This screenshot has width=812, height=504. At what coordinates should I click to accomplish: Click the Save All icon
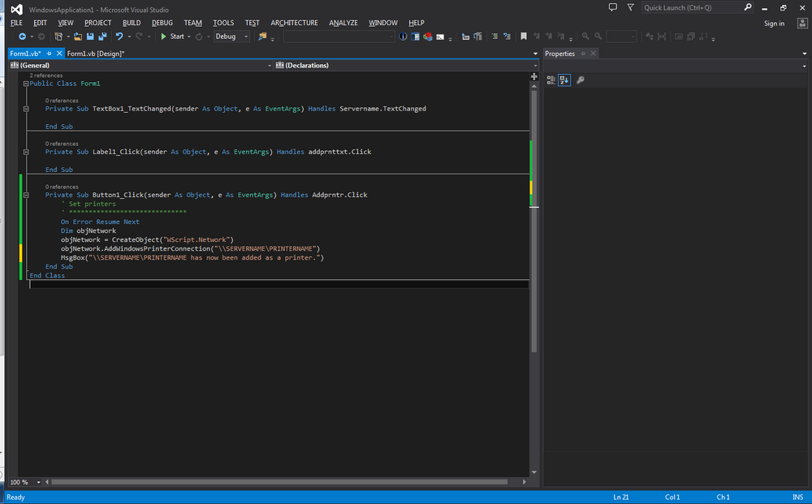coord(102,37)
